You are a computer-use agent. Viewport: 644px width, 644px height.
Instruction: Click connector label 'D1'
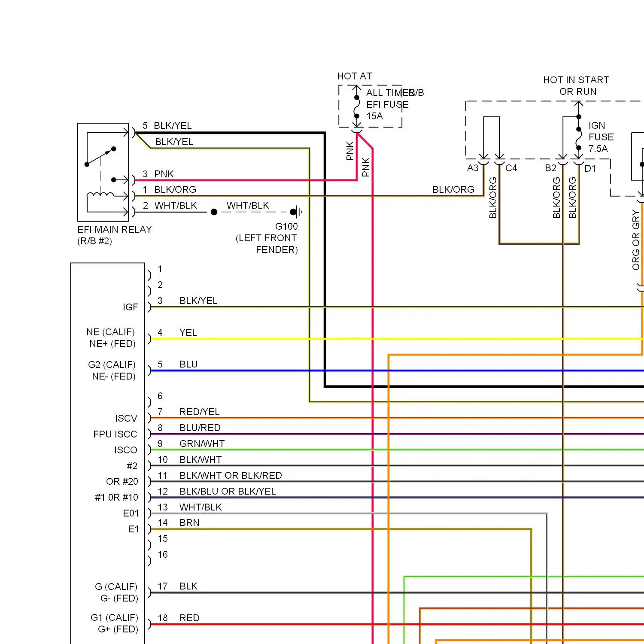590,169
